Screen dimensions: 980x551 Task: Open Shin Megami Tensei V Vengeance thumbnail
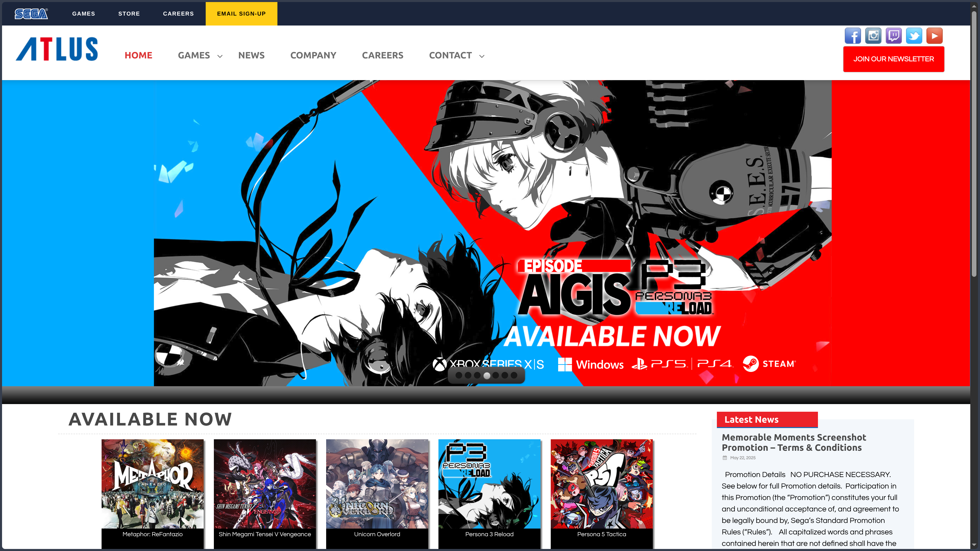click(265, 484)
